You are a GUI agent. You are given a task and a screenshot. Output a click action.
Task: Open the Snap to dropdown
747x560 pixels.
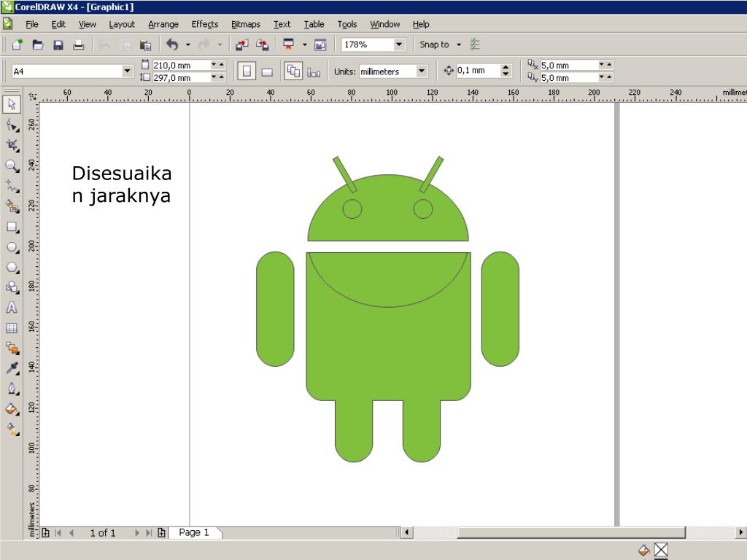tap(459, 44)
